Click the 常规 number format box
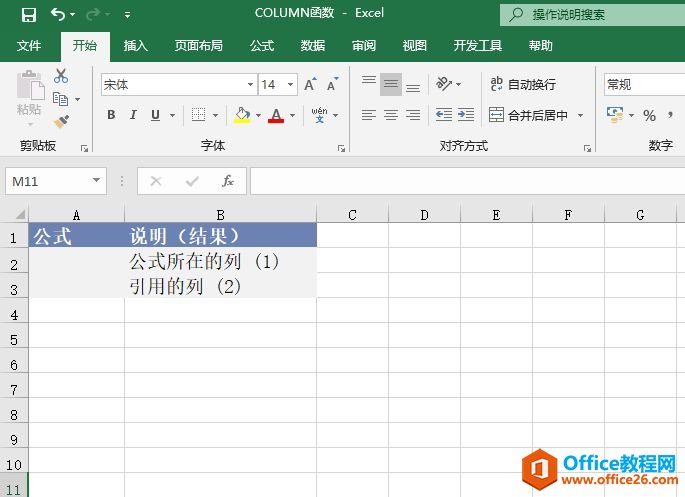Image resolution: width=685 pixels, height=497 pixels. [x=644, y=84]
